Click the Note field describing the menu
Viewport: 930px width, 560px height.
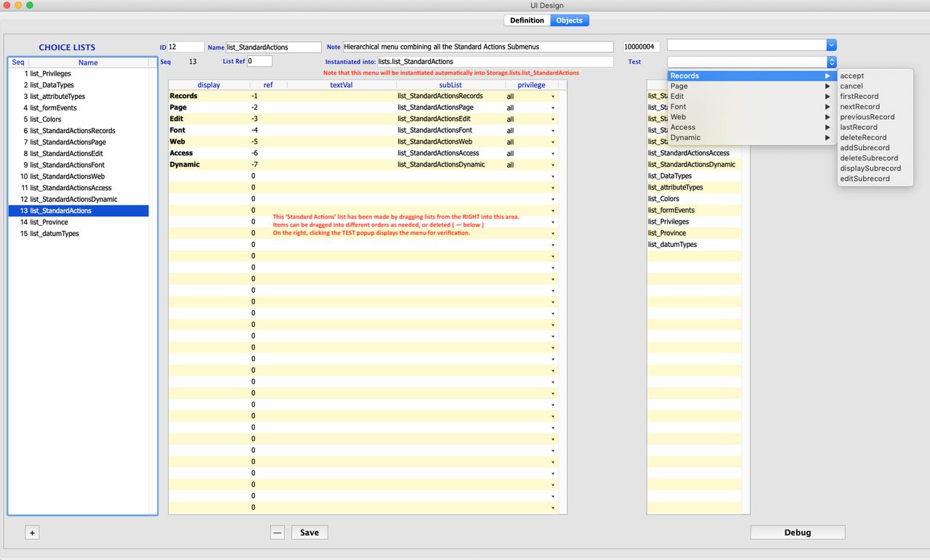[480, 46]
